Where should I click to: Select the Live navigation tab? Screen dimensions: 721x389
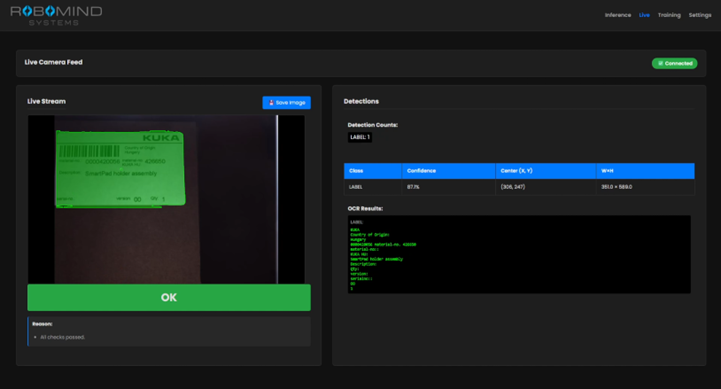click(x=644, y=15)
